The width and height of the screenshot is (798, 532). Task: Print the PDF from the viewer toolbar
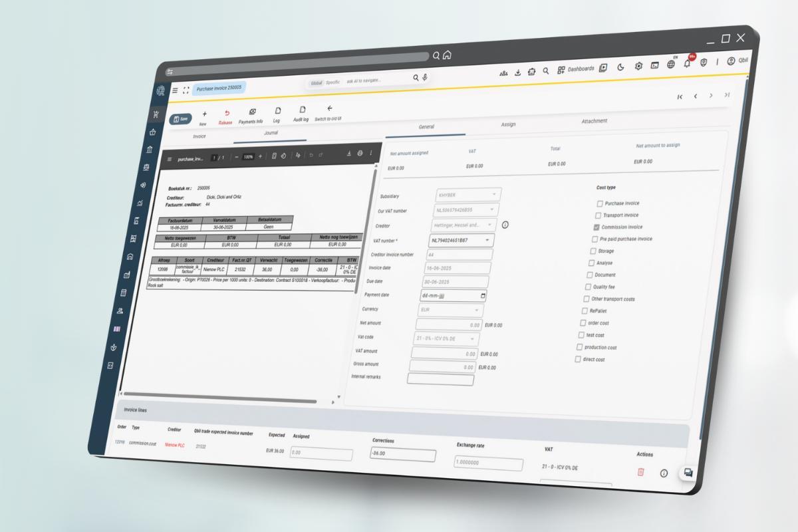[x=360, y=154]
